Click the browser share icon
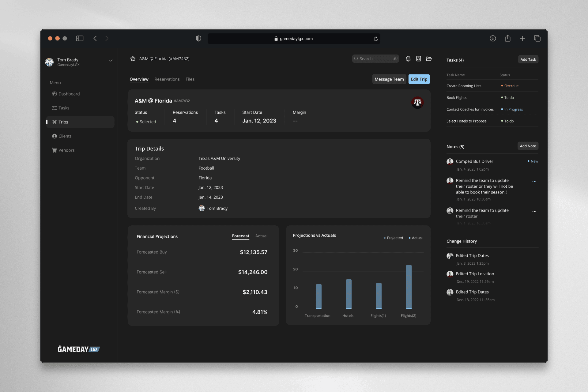Screen dimensions: 588x392 (x=508, y=38)
